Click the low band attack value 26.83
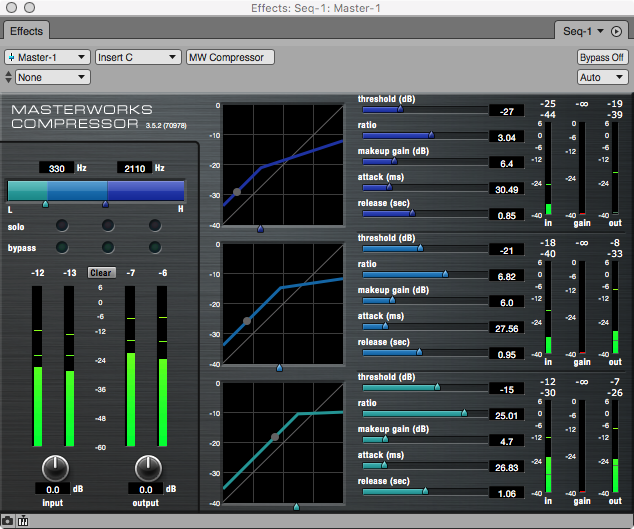 [506, 468]
